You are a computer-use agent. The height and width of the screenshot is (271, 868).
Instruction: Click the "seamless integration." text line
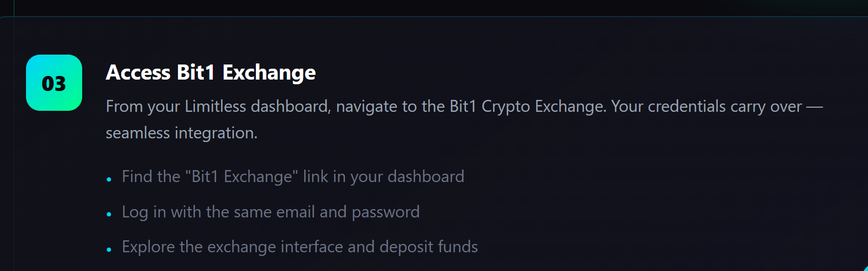point(182,133)
